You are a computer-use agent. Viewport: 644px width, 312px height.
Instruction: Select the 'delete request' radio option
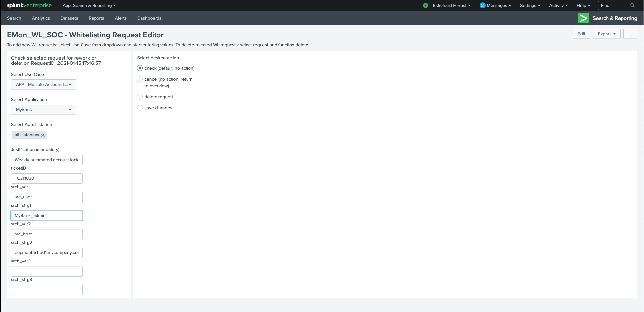140,97
